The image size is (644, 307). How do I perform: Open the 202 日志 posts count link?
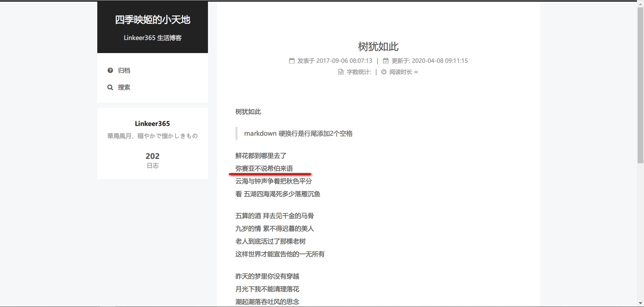(153, 160)
